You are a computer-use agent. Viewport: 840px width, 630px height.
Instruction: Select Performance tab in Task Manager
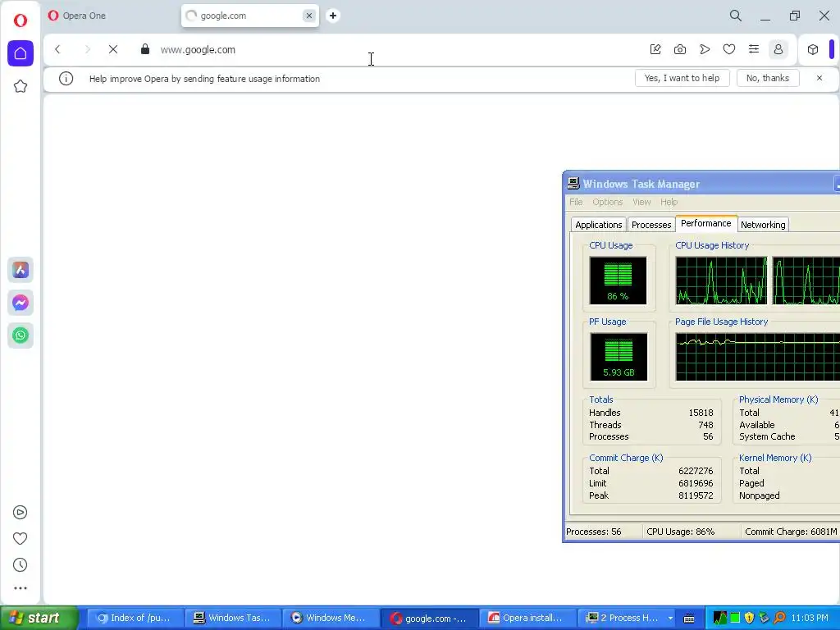(705, 223)
